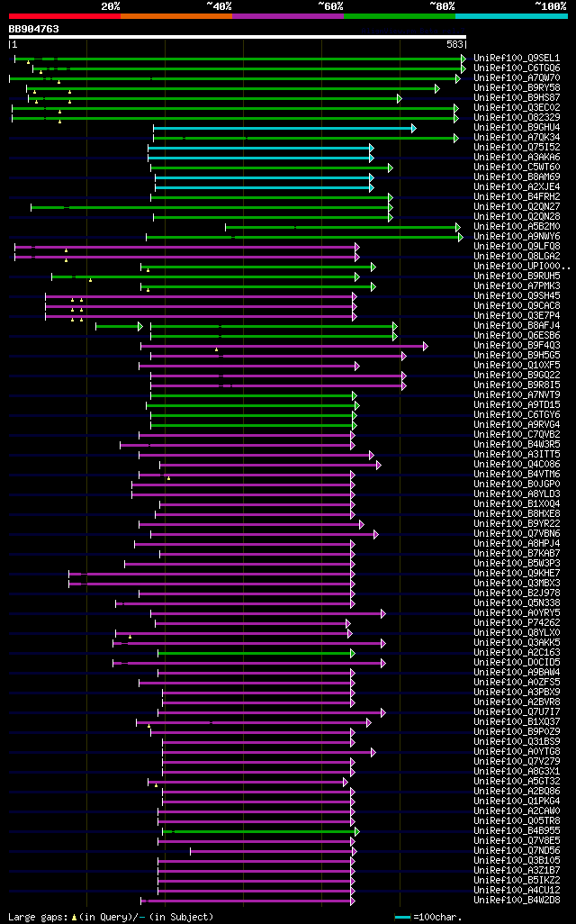
Task: Click the end position label 583
Action: 454,44
